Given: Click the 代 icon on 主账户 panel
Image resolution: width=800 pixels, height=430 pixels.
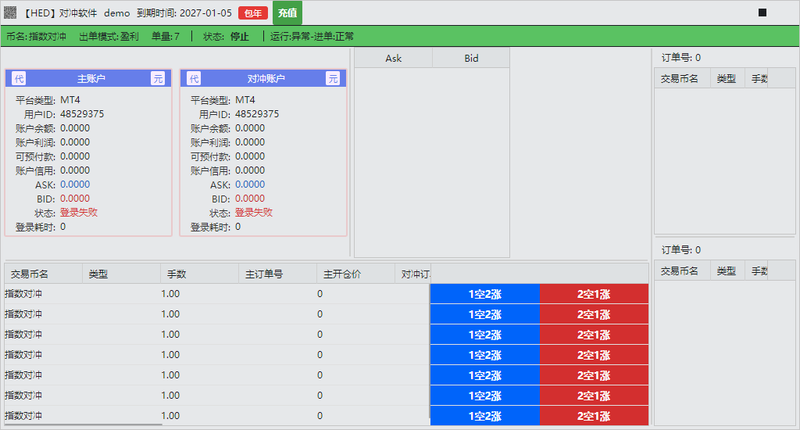Looking at the screenshot, I should pos(19,79).
